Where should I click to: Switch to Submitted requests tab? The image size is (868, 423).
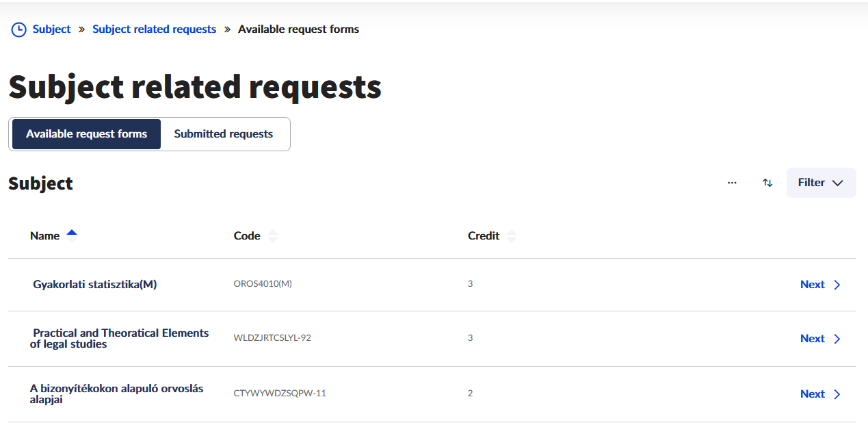[x=224, y=134]
